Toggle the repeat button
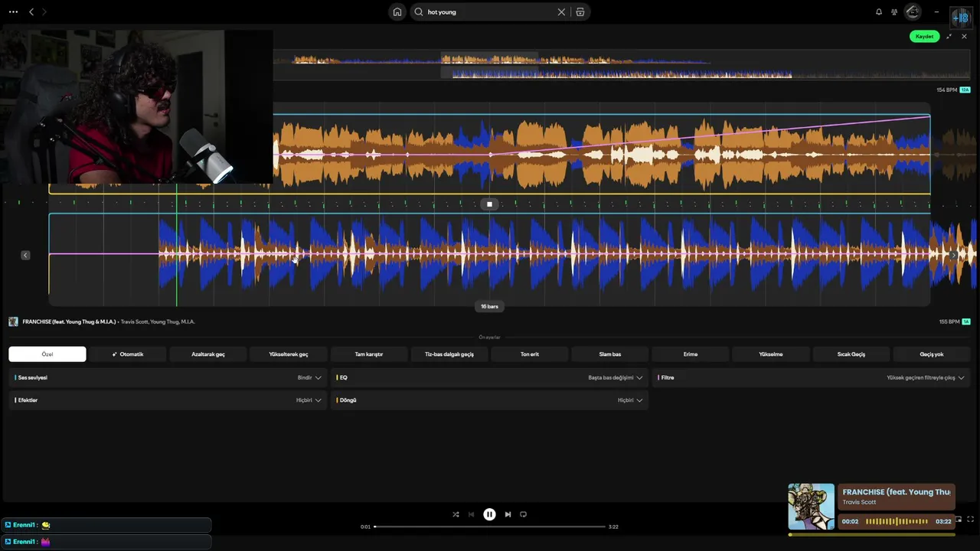The image size is (980, 551). [x=524, y=514]
